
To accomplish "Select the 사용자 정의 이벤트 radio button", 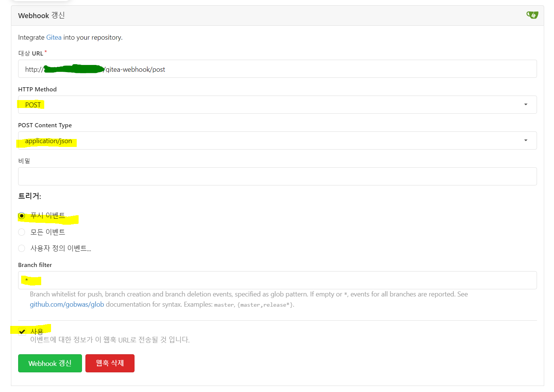I will coord(22,248).
